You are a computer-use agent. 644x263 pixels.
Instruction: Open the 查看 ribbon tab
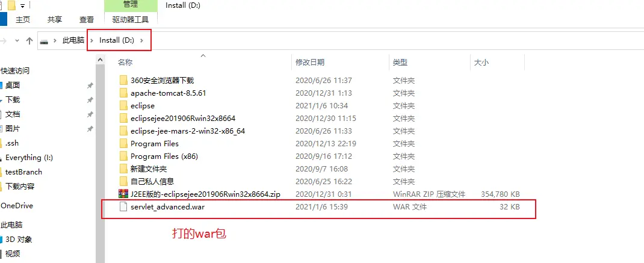click(87, 19)
